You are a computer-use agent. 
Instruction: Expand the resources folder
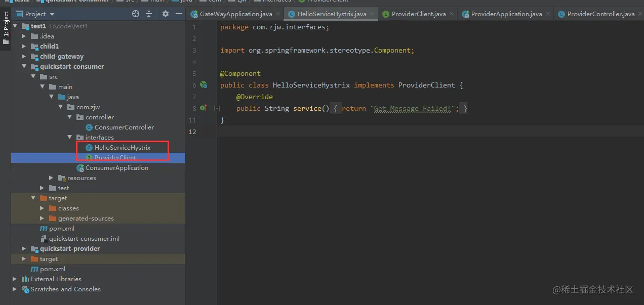pyautogui.click(x=51, y=178)
